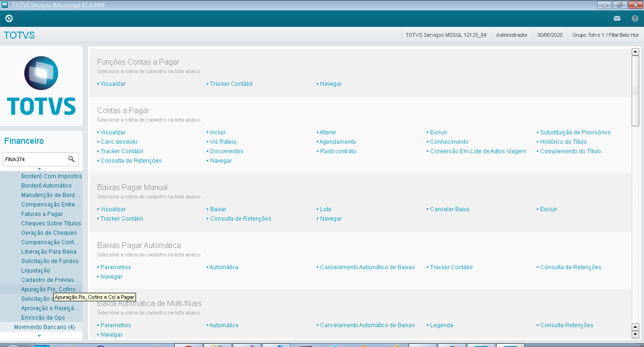Open Complemento do Título link
This screenshot has width=644, height=347.
point(570,151)
